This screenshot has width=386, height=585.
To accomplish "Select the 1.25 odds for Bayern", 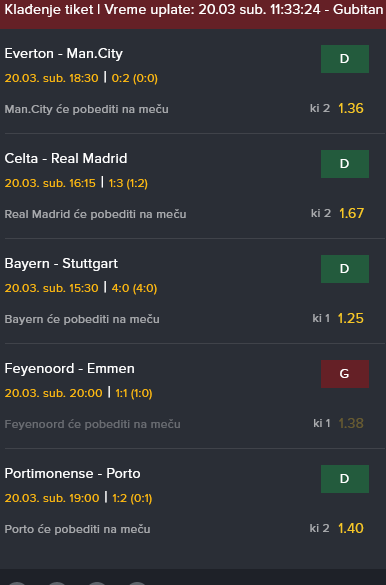I will point(351,318).
